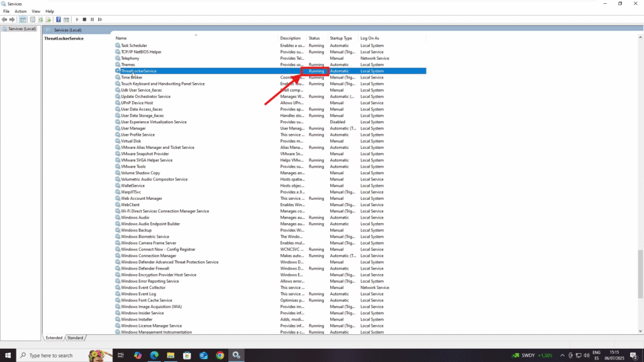
Task: Launch Microsoft Edge from the taskbar
Action: [155, 356]
